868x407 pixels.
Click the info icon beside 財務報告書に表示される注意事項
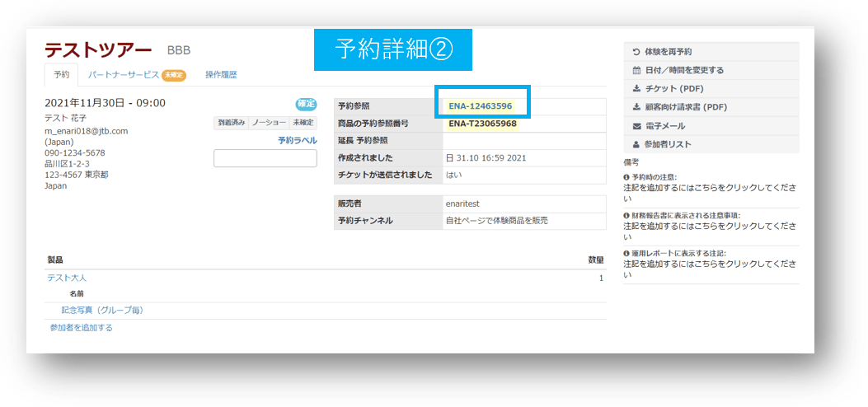(x=626, y=215)
